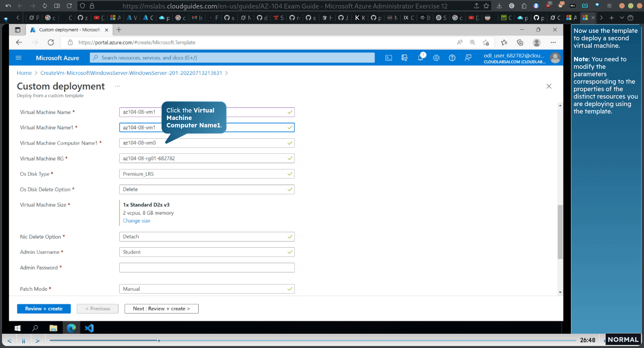Open the Custom deployment more options ellipsis
644x348 pixels.
[117, 86]
